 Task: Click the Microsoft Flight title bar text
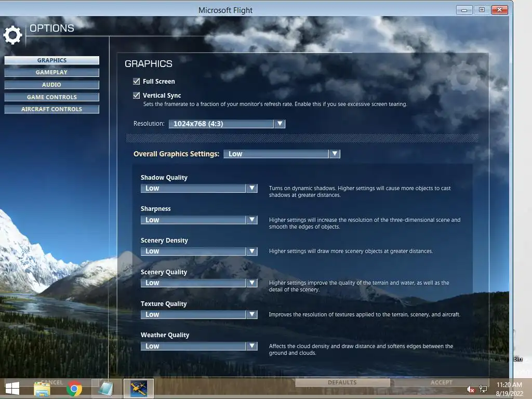point(225,10)
